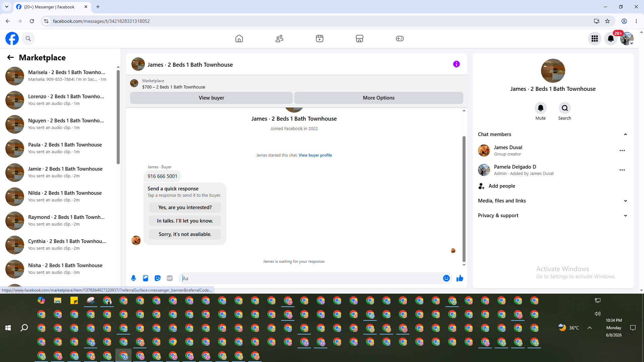Follow the View buyer profile link
Image resolution: width=644 pixels, height=362 pixels.
pyautogui.click(x=315, y=155)
